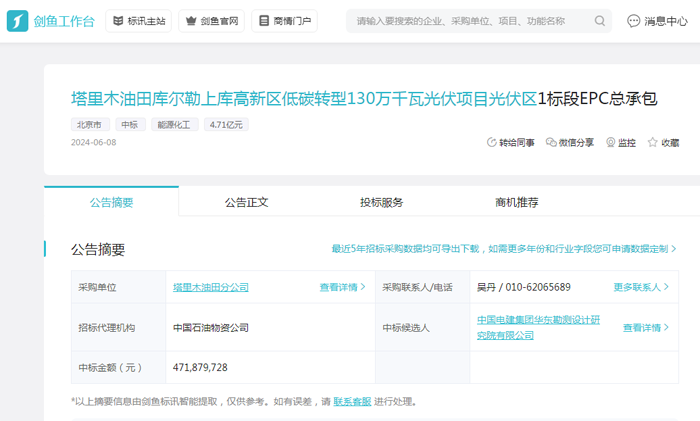Click 转给同事 forward icon

coord(491,143)
